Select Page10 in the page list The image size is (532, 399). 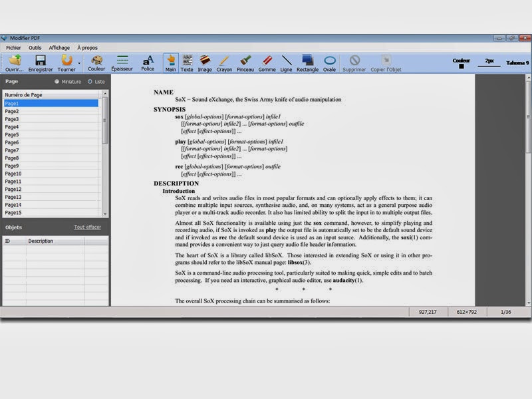point(51,174)
